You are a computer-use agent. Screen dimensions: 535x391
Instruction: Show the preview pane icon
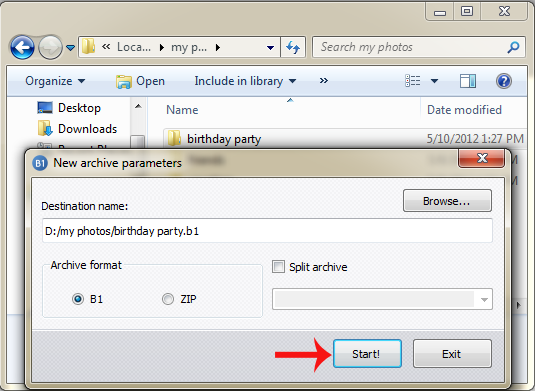pyautogui.click(x=467, y=81)
